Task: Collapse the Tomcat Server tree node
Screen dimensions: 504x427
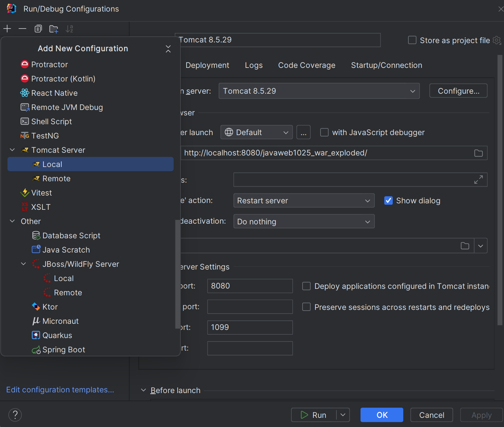Action: pyautogui.click(x=13, y=150)
